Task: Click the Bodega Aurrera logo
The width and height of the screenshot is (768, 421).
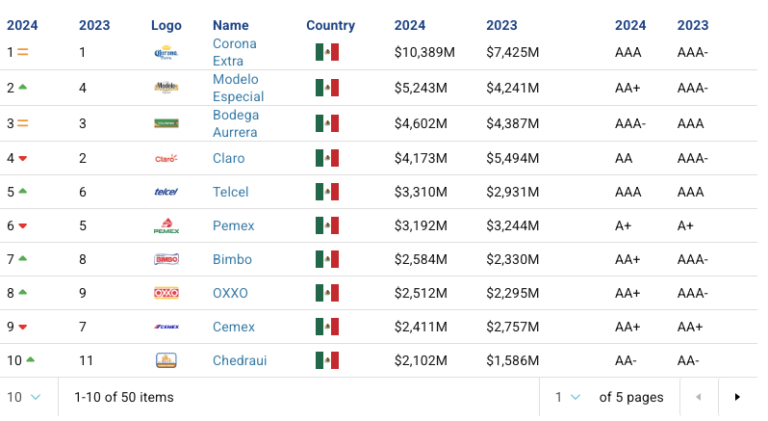Action: point(166,123)
